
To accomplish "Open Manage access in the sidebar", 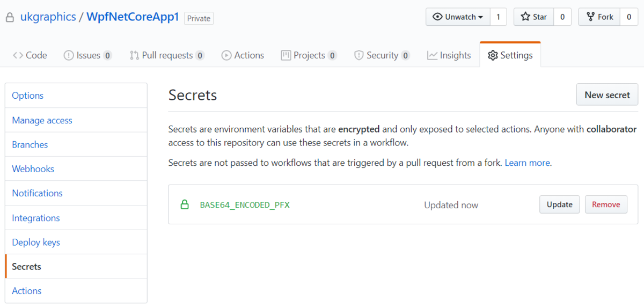I will 76,120.
